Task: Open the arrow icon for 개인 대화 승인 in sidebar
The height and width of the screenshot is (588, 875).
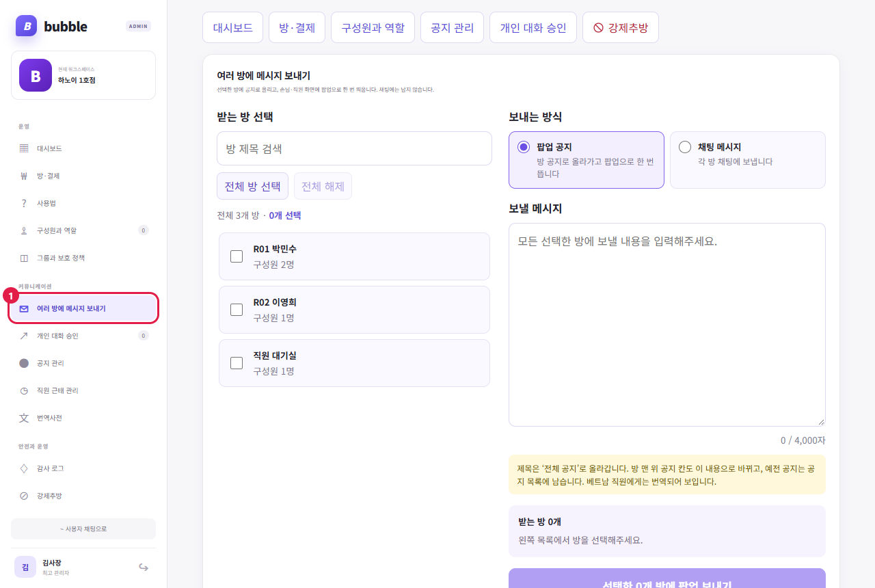Action: pos(24,336)
